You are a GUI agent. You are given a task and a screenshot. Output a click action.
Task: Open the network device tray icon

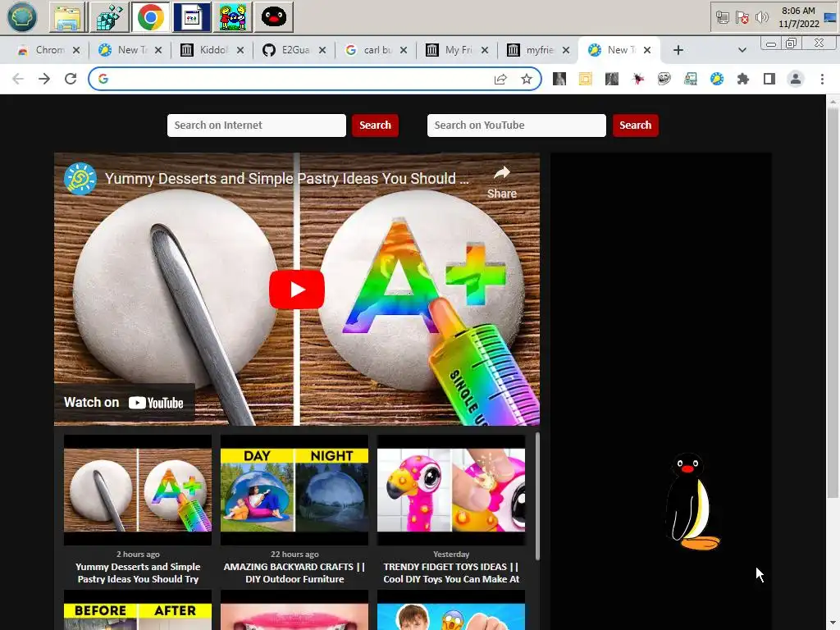click(x=723, y=18)
